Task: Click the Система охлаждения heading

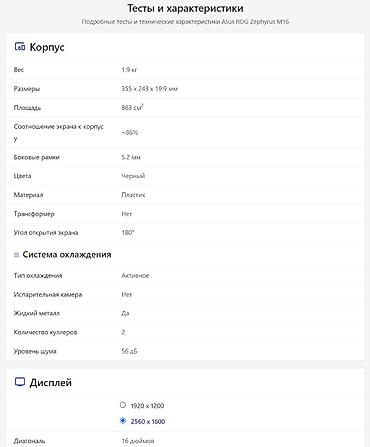Action: (x=67, y=255)
